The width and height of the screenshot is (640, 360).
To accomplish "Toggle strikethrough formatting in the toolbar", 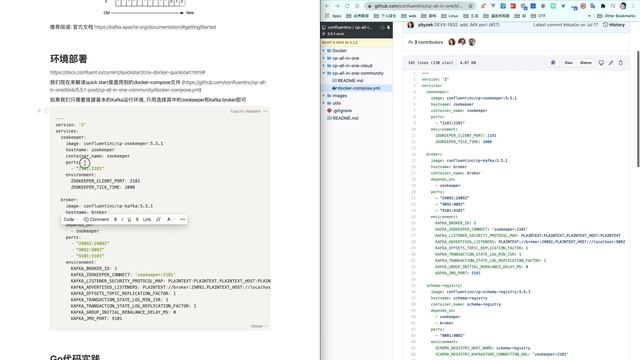I will point(137,220).
